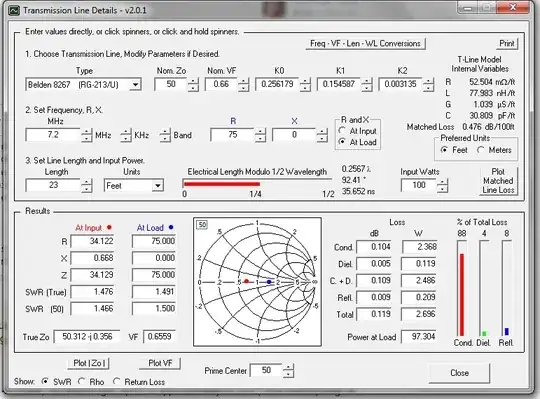This screenshot has height=399, width=540.
Task: Click the Print button
Action: (507, 44)
